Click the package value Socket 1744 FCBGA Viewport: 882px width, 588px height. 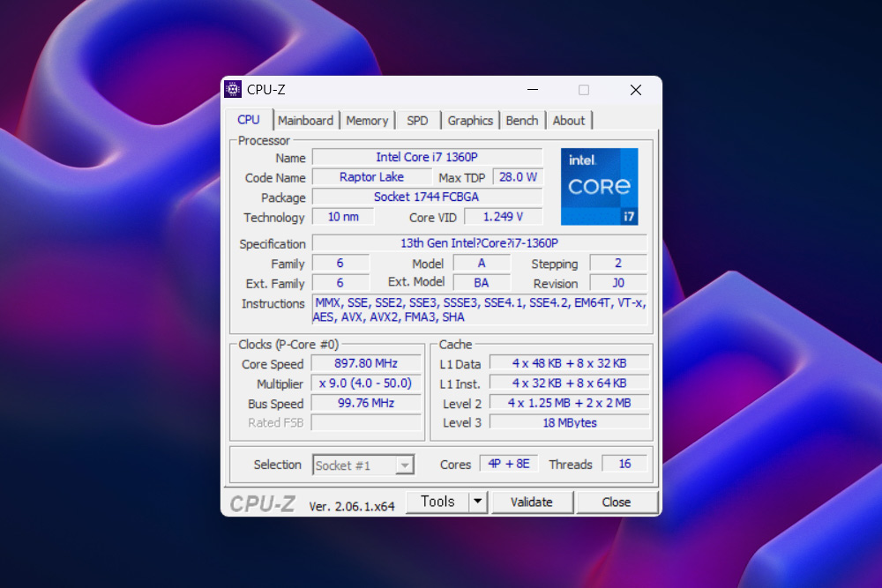point(427,197)
